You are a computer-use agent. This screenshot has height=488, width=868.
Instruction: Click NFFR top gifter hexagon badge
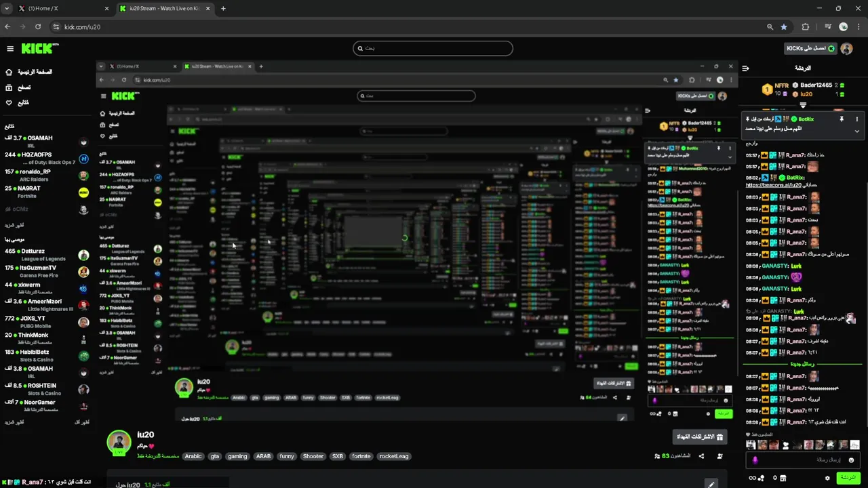[767, 89]
